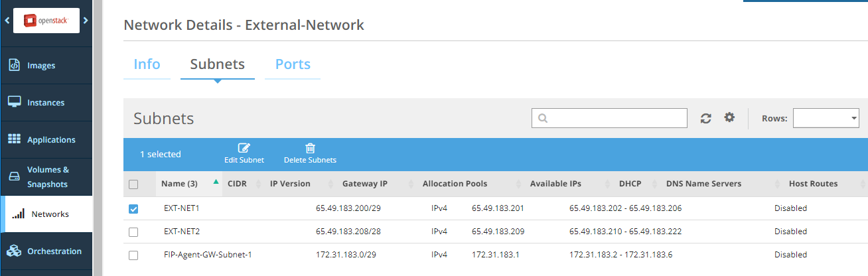This screenshot has height=276, width=868.
Task: Select the FIP-Agent-GW-Subnet-1 checkbox
Action: [x=133, y=255]
